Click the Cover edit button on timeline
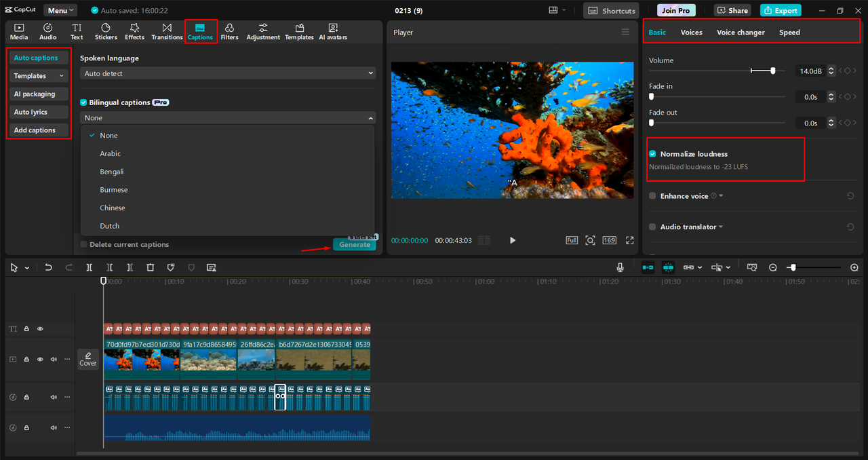868x460 pixels. pos(88,358)
